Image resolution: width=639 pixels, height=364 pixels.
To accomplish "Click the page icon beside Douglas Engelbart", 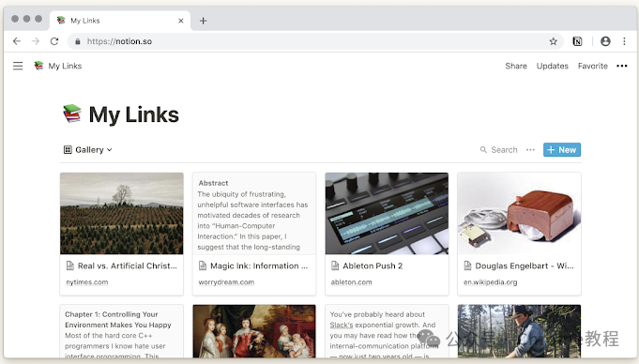I will point(467,265).
